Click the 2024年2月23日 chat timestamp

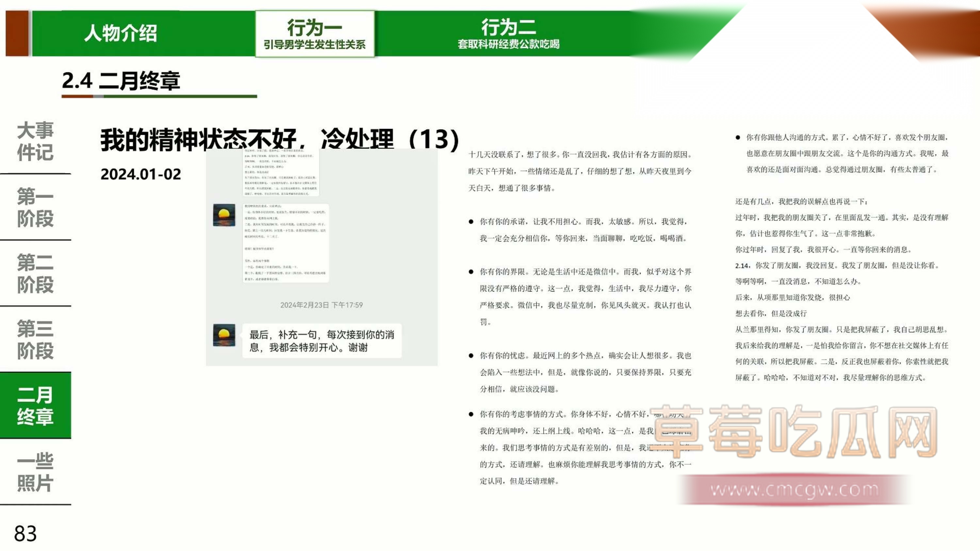[x=321, y=305]
